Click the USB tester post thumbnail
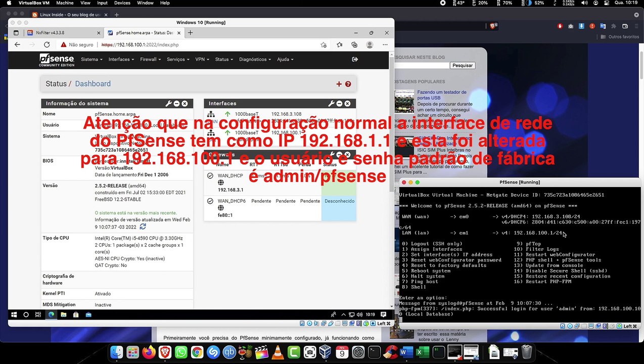This screenshot has height=364, width=644. [404, 101]
